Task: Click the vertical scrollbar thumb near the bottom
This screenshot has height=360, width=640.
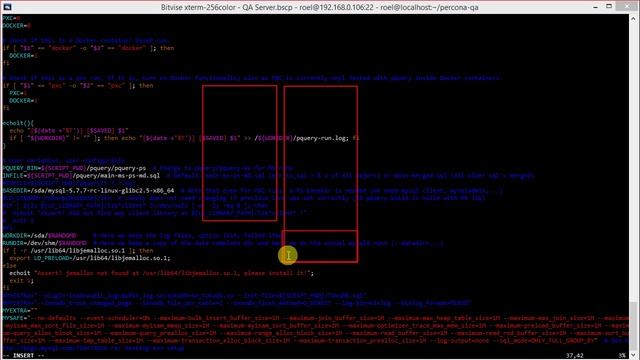Action: 633,326
